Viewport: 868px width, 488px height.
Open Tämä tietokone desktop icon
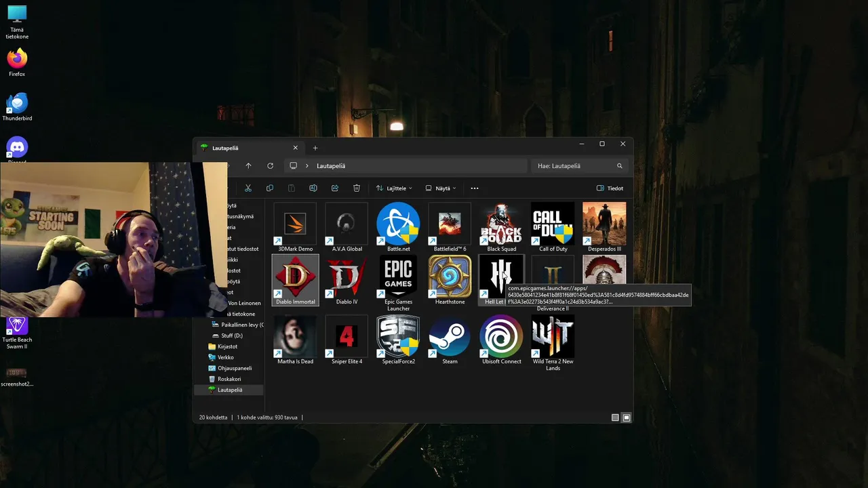(17, 22)
